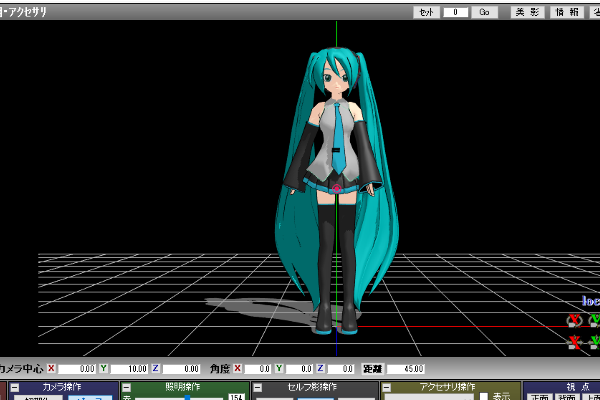Image resolution: width=600 pixels, height=400 pixels.
Task: Click the セルフ影操作 panel title
Action: click(x=312, y=387)
